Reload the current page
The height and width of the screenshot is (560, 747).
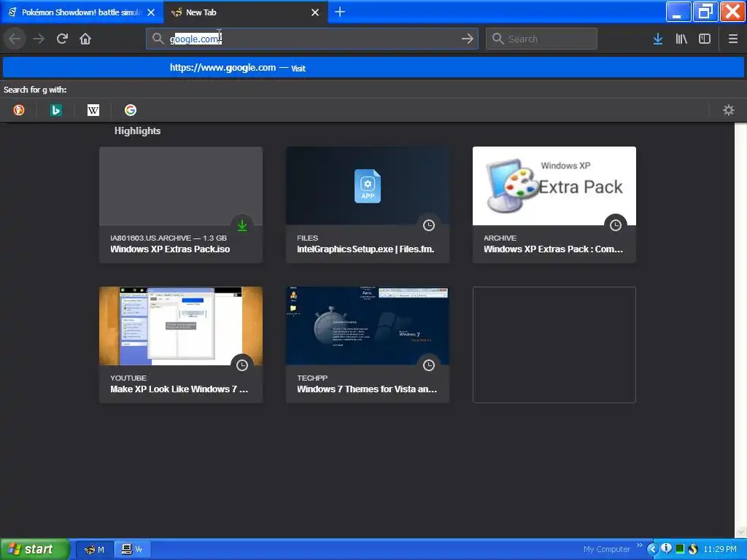coord(62,39)
